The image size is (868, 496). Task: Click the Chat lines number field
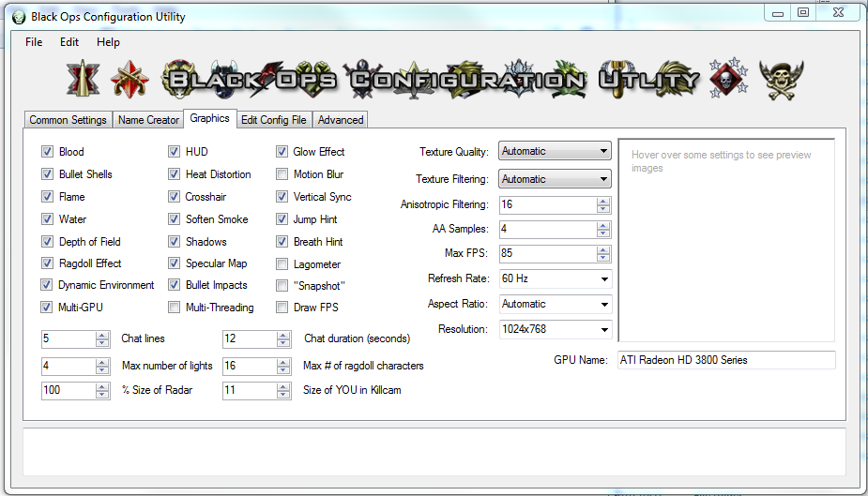click(69, 339)
